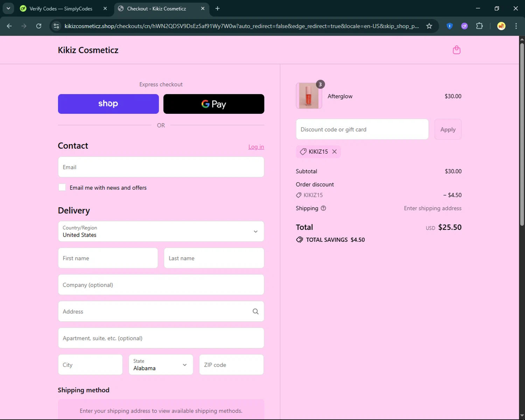Focus the City field

90,365
